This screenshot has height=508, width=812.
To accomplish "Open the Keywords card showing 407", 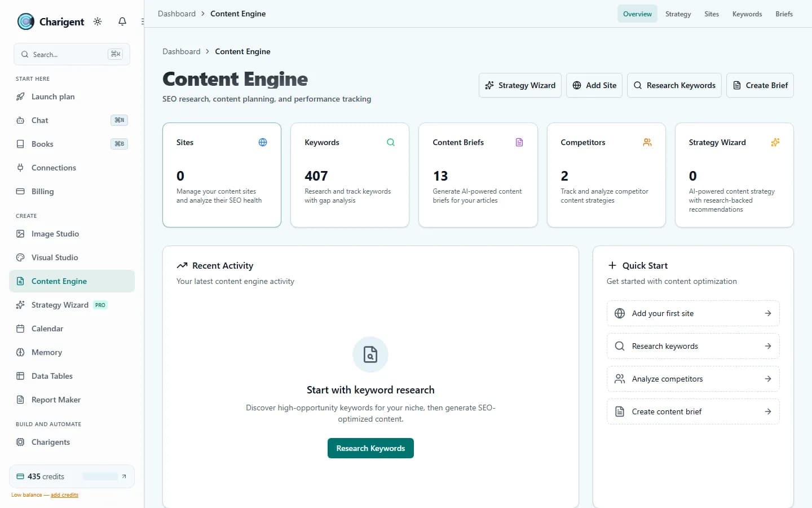I will coord(350,175).
